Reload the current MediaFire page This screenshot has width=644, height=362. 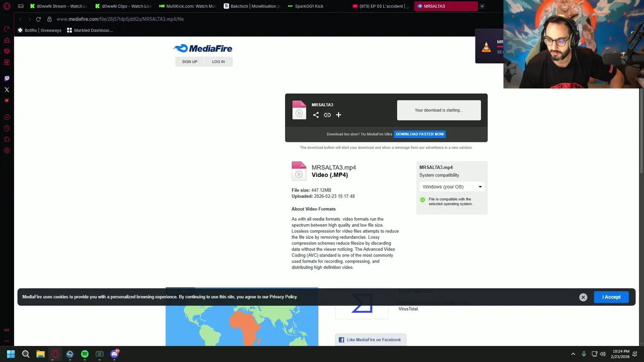click(x=38, y=19)
